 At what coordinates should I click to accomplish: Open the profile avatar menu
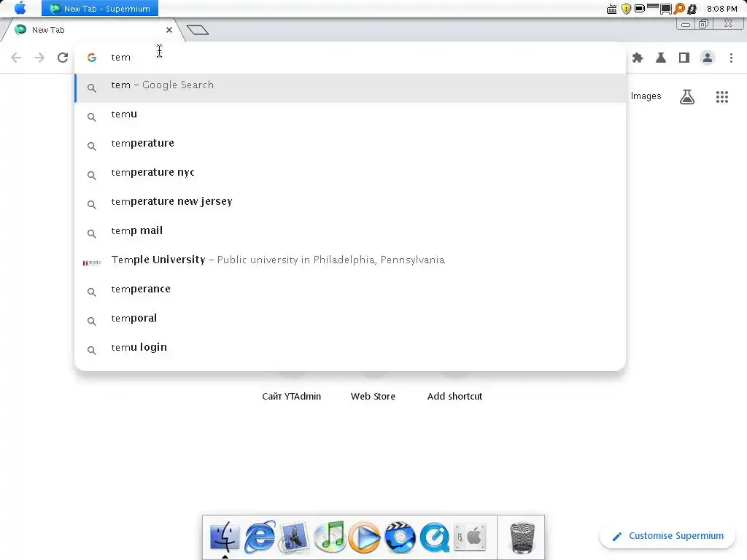708,58
